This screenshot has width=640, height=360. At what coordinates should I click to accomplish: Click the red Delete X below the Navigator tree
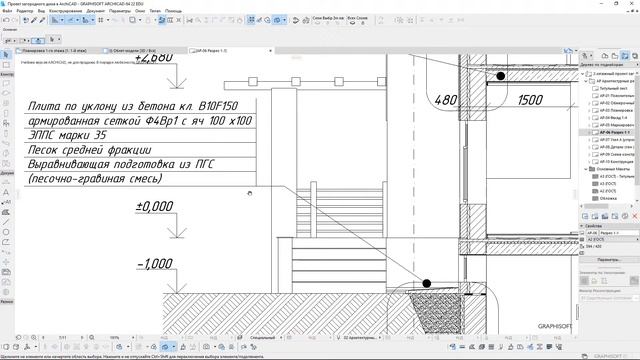[635, 216]
